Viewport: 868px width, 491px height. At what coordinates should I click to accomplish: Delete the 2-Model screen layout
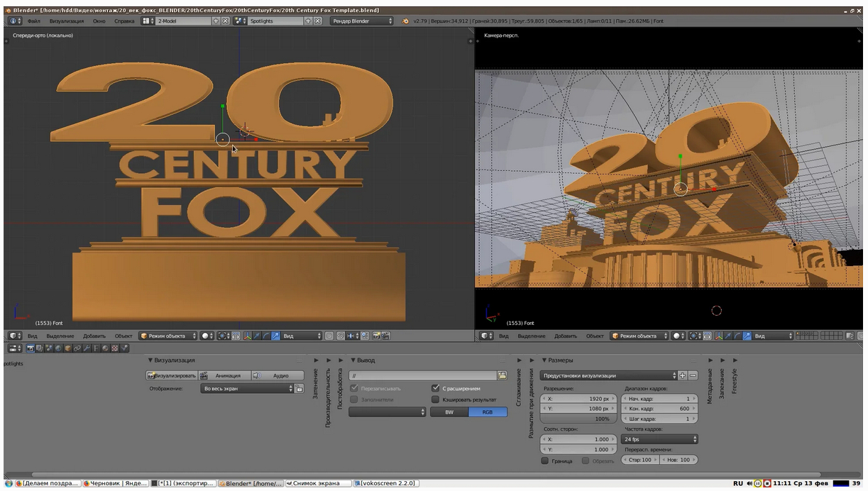point(226,21)
